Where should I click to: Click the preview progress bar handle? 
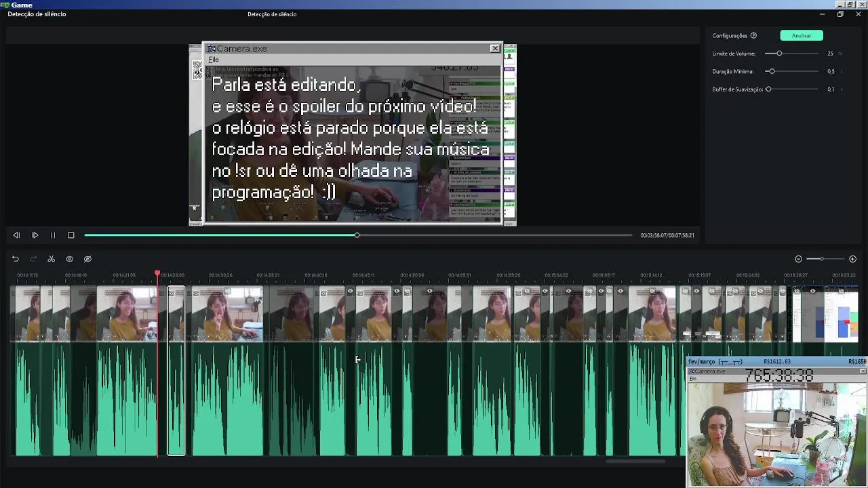(357, 235)
